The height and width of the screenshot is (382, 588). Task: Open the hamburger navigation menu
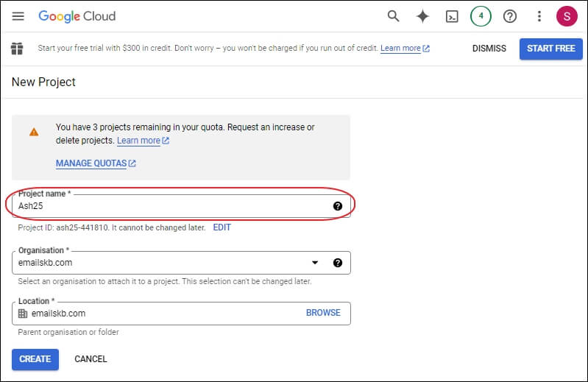(x=18, y=16)
